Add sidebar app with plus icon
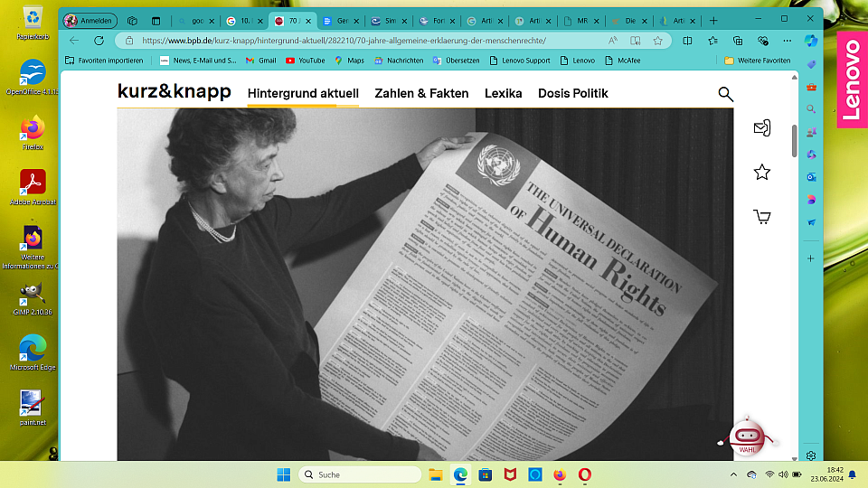 coord(811,258)
